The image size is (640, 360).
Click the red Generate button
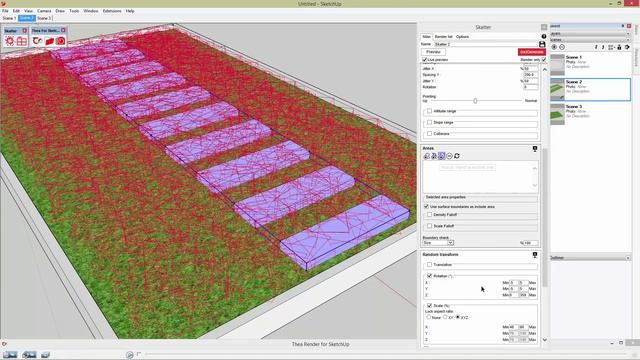click(x=532, y=52)
